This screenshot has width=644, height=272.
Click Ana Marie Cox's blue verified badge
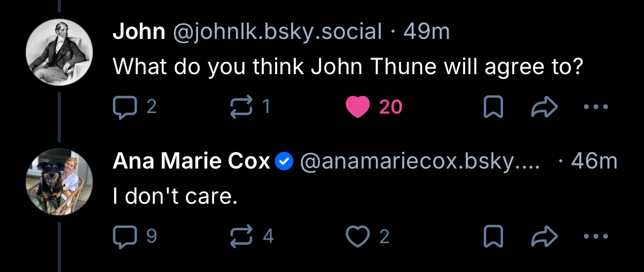tap(285, 161)
